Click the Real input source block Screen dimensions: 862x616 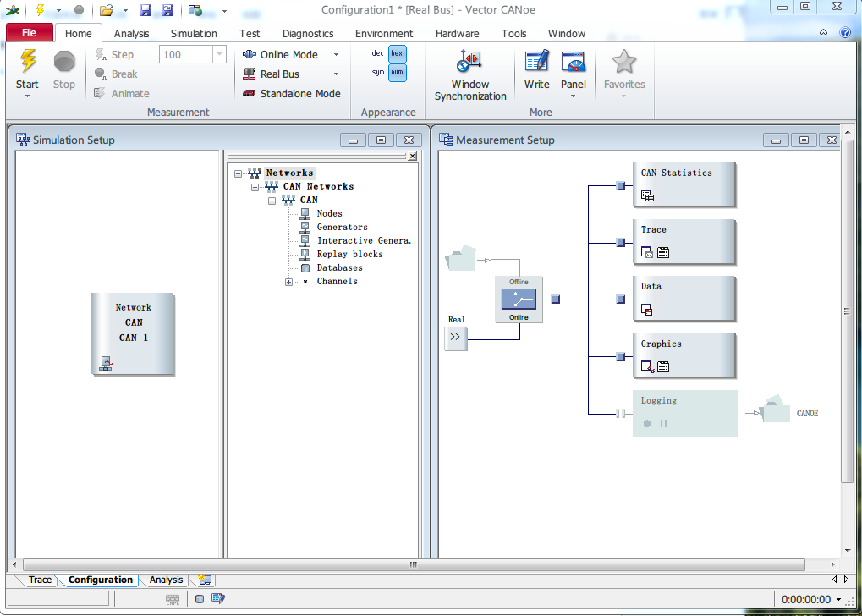[455, 338]
